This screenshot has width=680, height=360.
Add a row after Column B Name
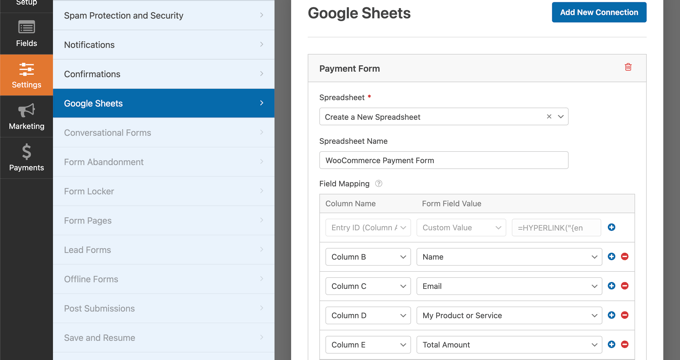click(x=611, y=256)
